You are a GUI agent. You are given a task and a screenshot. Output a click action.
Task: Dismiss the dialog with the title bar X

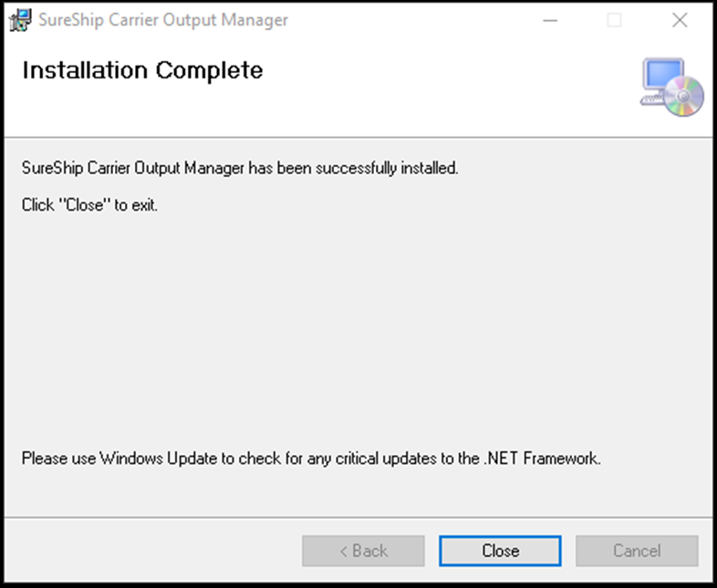click(680, 20)
